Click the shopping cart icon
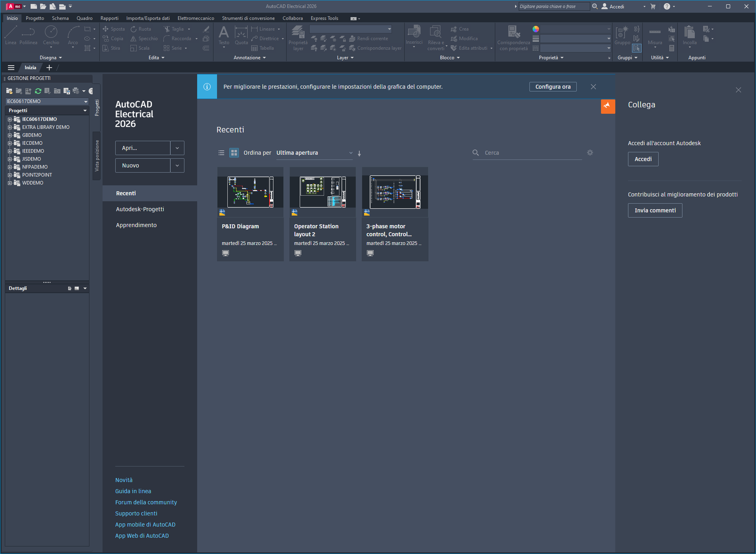The image size is (756, 554). [x=653, y=6]
